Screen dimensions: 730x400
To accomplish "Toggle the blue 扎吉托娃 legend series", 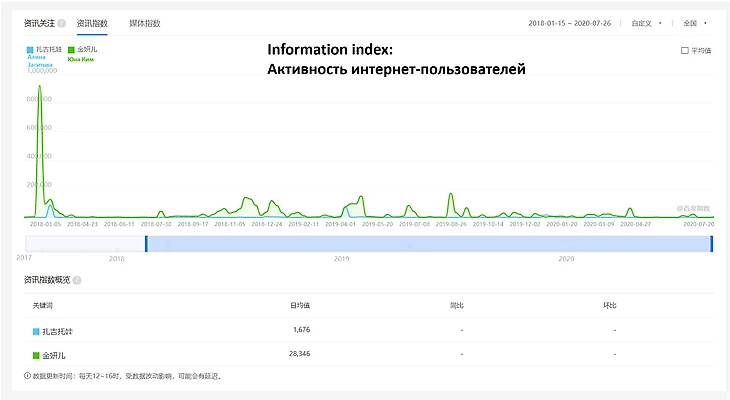I will point(44,49).
